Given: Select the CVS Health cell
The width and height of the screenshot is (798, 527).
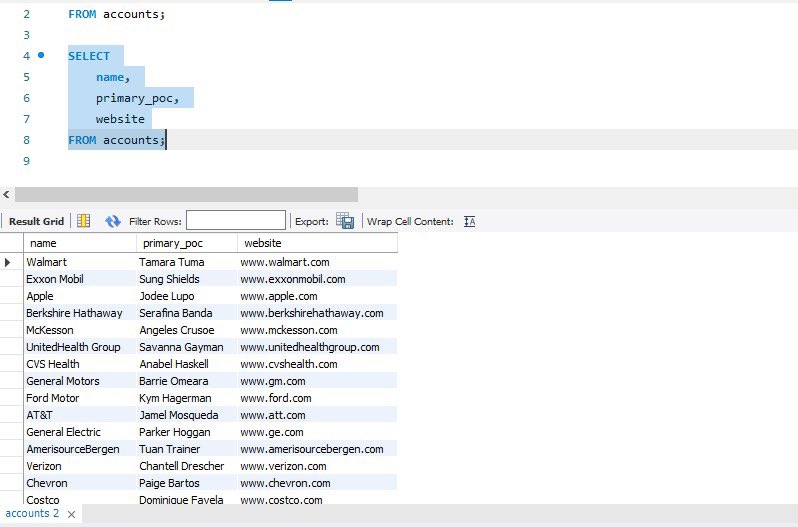Looking at the screenshot, I should pyautogui.click(x=80, y=364).
